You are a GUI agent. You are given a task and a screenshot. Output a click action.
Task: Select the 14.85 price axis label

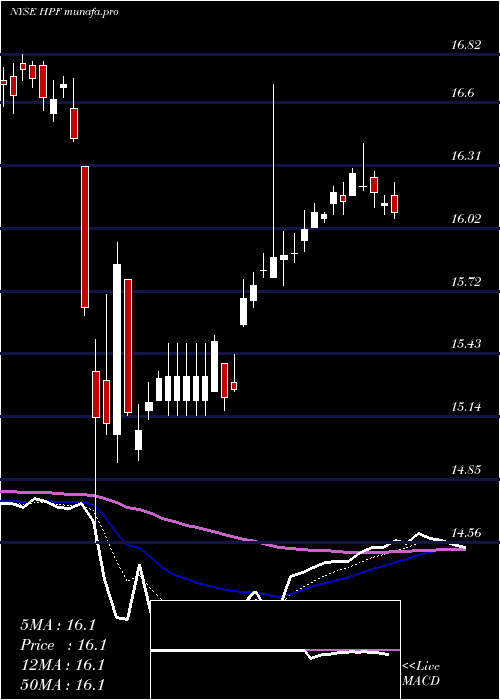[x=466, y=470]
